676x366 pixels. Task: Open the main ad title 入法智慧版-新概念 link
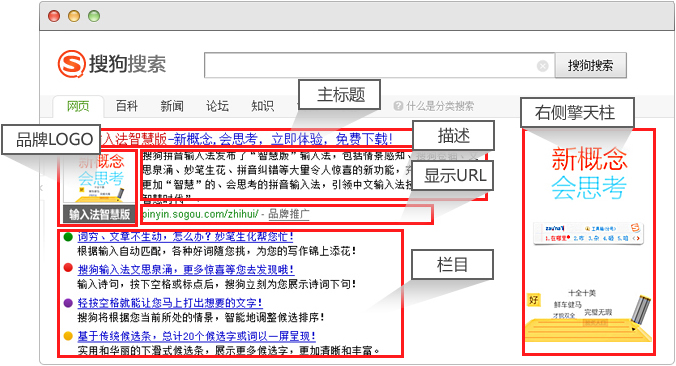point(247,139)
